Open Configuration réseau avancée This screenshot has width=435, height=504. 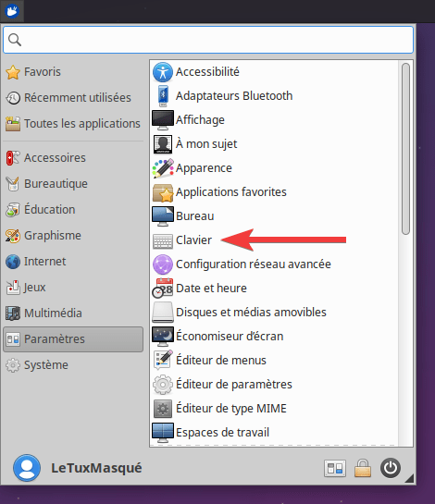242,264
